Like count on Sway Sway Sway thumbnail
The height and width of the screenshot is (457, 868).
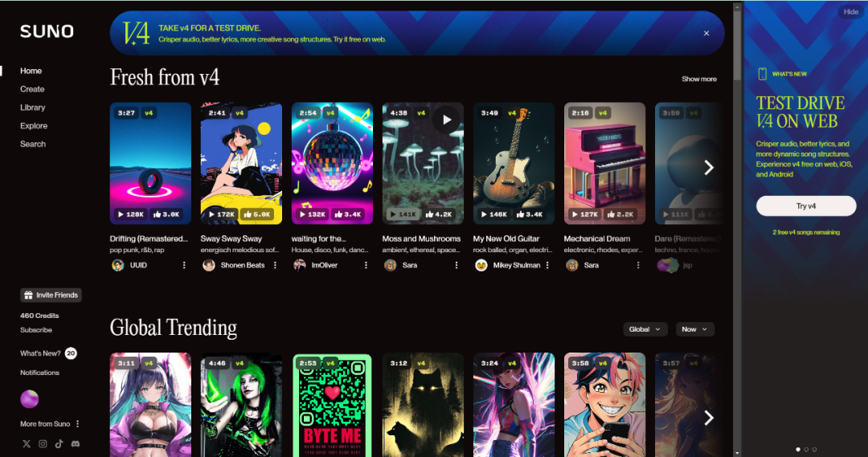point(257,214)
